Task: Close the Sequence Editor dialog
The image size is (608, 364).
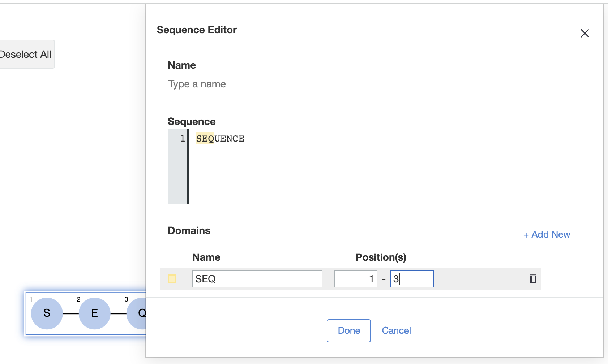Action: coord(585,33)
